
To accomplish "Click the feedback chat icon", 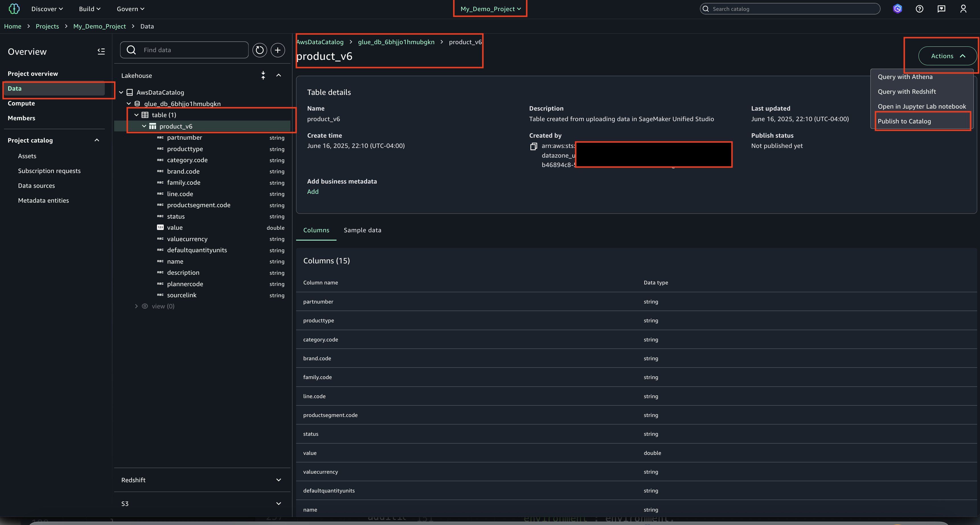I will 941,9.
